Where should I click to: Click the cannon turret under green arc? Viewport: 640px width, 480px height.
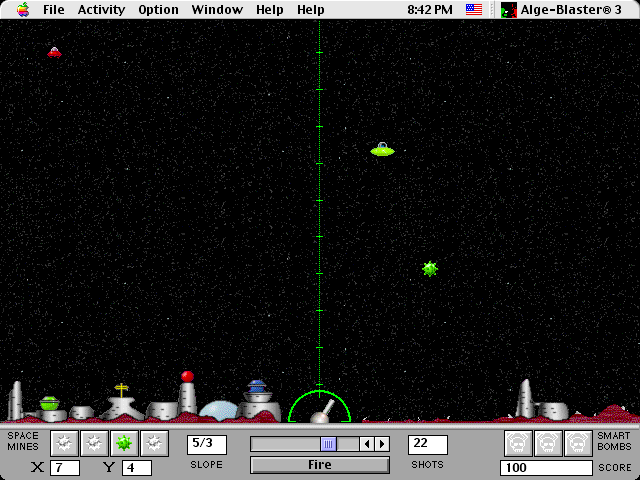tap(322, 412)
